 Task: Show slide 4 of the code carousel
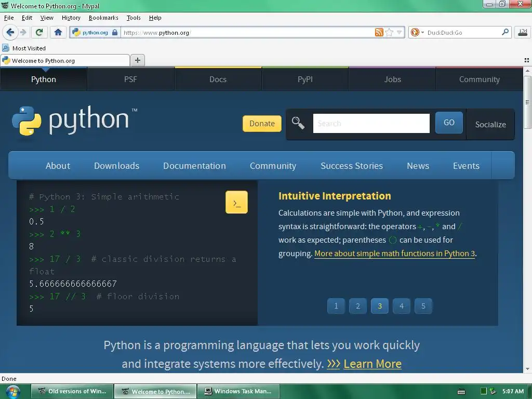tap(402, 306)
